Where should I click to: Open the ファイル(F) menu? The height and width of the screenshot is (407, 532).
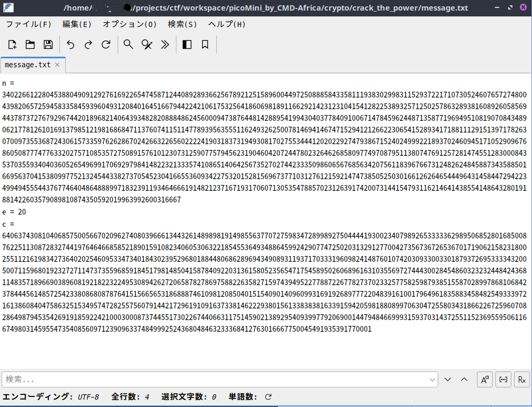[x=29, y=24]
